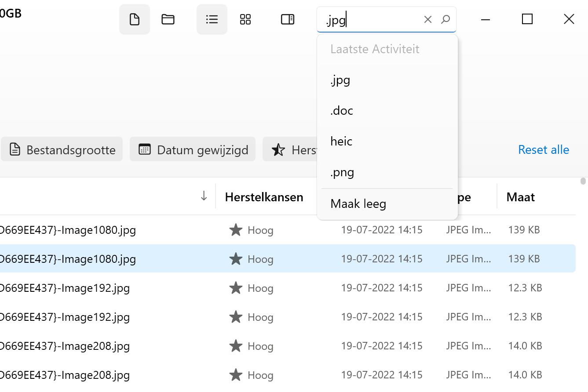Viewport: 588px width, 392px height.
Task: Select first Image192.jpg file name
Action: tap(65, 288)
